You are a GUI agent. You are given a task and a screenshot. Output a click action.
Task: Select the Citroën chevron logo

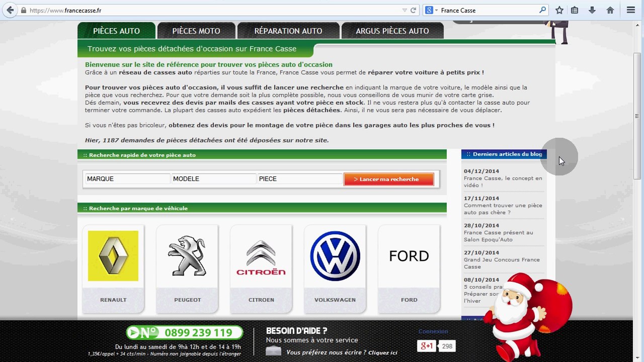click(x=261, y=258)
